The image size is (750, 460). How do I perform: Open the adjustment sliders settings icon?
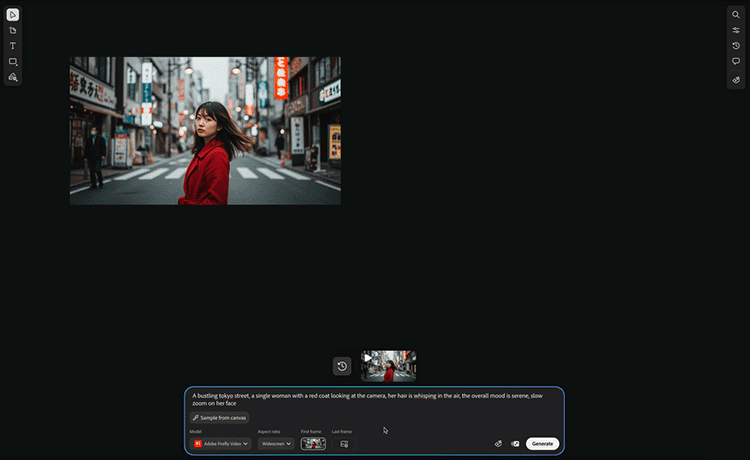(x=736, y=30)
